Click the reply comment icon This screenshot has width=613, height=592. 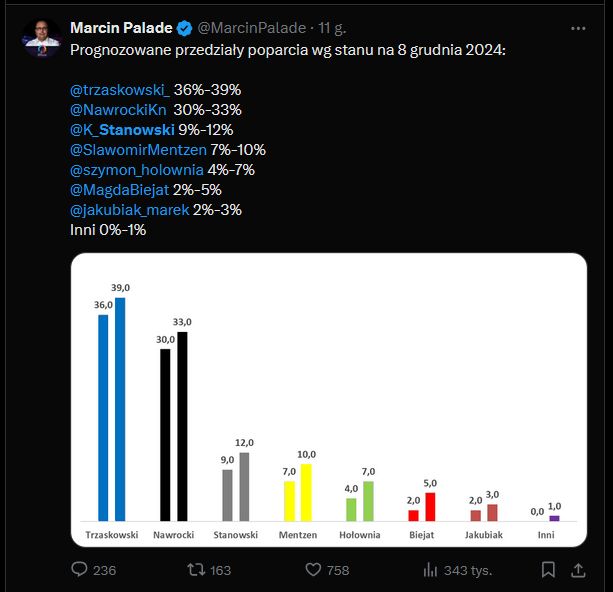tap(81, 570)
